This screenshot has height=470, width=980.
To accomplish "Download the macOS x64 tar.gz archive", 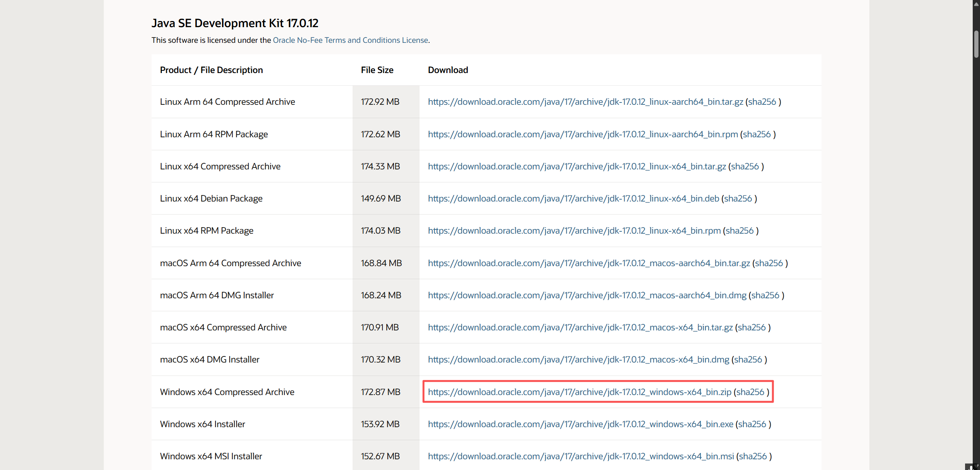I will 580,327.
